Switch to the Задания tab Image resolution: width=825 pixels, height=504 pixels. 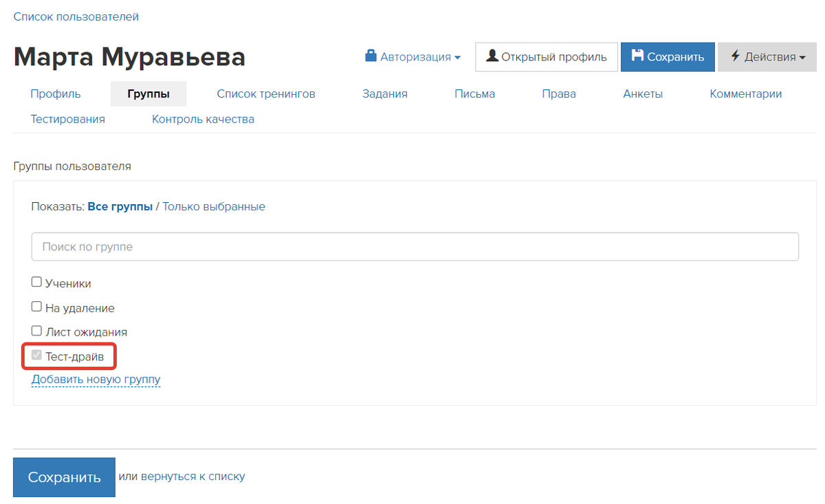(x=385, y=94)
